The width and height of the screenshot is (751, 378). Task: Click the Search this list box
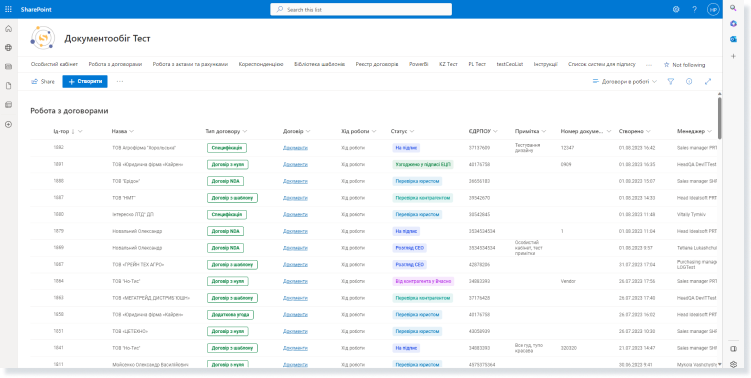tap(361, 9)
